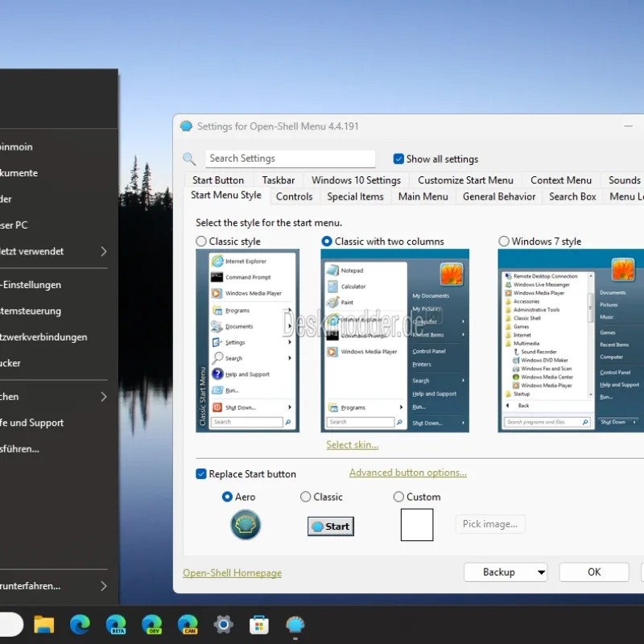Select Classic with two columns radio button

coord(327,241)
